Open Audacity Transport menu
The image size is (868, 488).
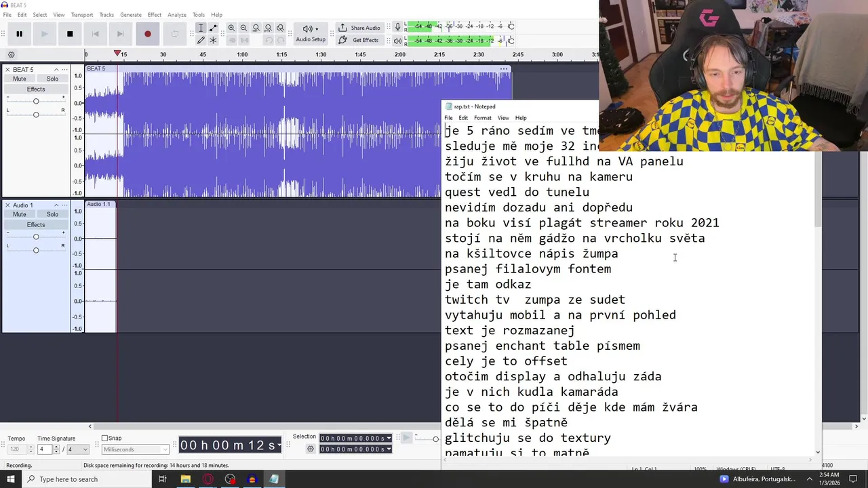click(x=82, y=15)
